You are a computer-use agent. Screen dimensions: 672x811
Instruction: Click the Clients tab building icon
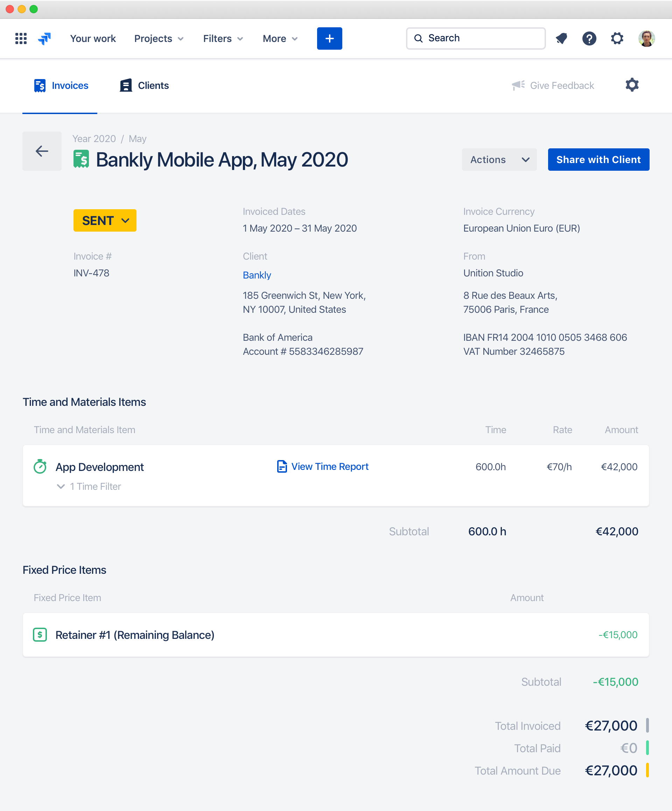coord(126,85)
